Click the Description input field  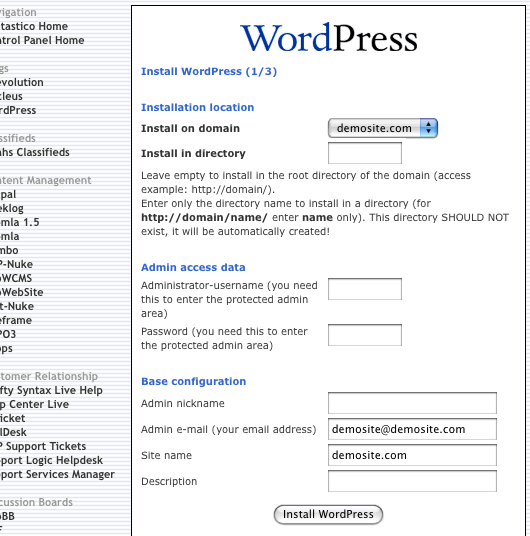click(412, 481)
